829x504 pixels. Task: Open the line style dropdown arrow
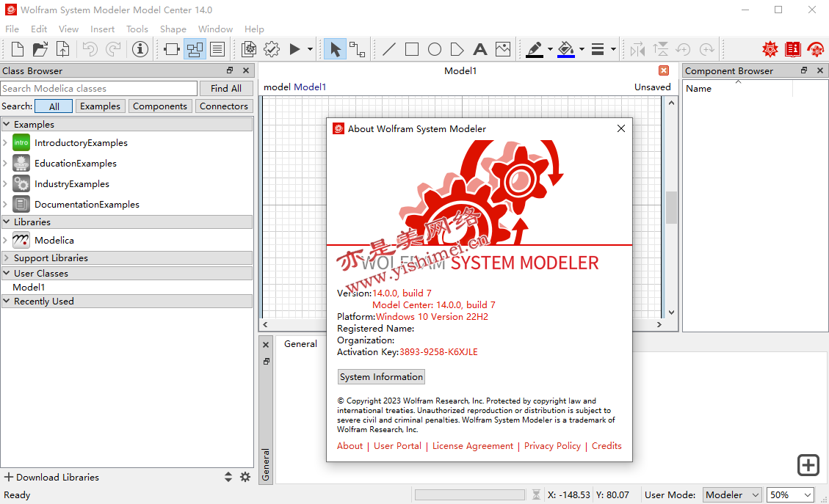613,49
